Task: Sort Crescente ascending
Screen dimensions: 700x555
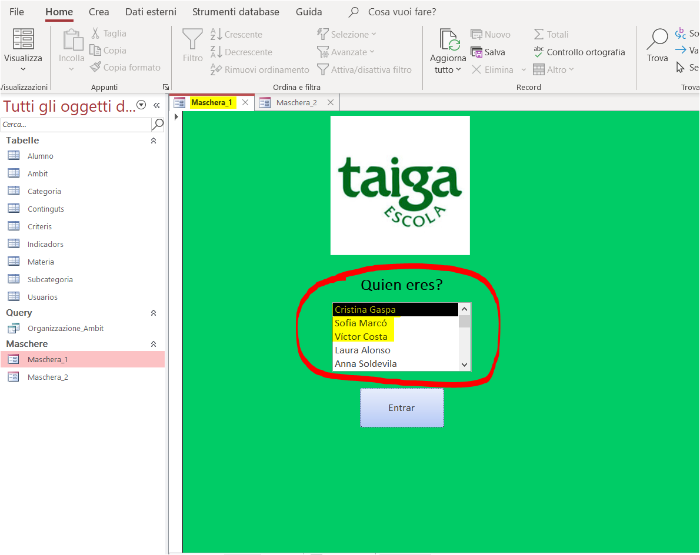Action: pyautogui.click(x=236, y=34)
